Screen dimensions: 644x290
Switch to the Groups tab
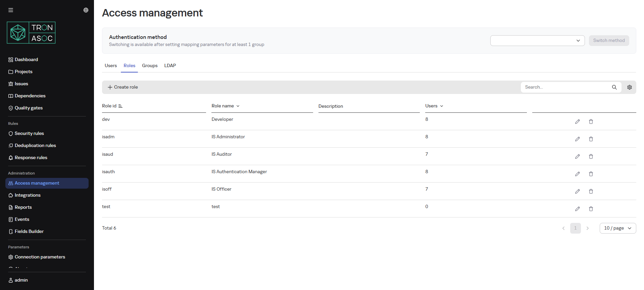coord(150,66)
